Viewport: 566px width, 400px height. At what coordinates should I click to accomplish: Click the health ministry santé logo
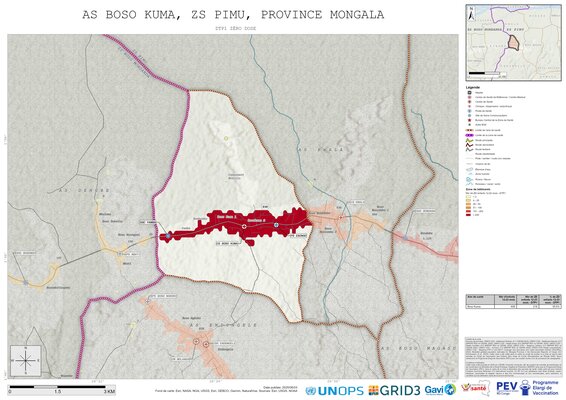coord(475,389)
